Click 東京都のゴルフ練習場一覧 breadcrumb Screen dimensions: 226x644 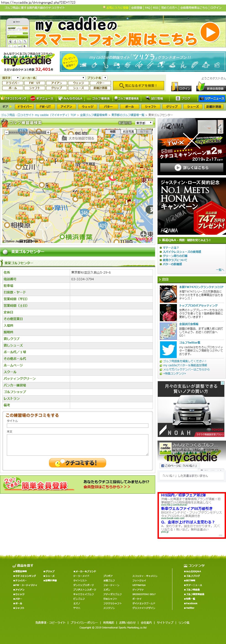click(x=128, y=115)
